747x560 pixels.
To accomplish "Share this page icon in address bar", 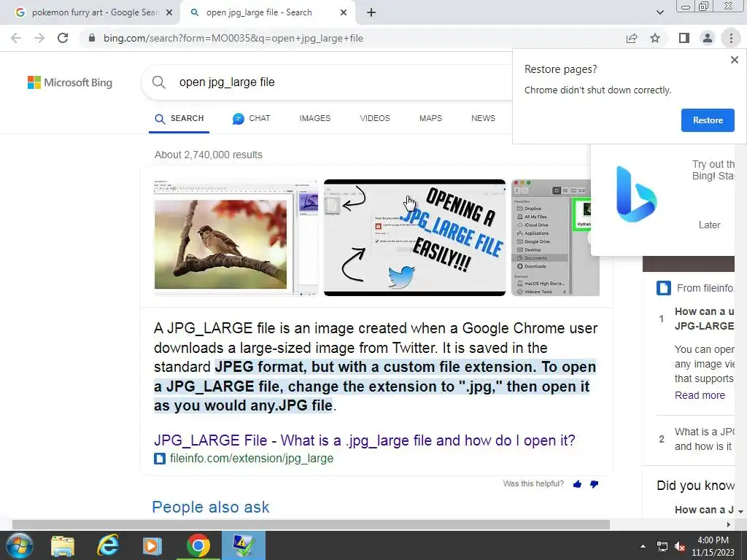I will (632, 38).
